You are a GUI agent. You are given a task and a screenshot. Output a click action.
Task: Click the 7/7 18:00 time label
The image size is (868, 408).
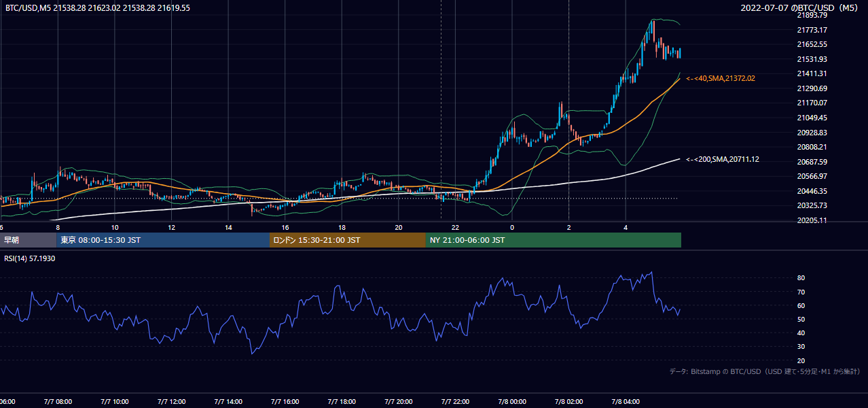click(342, 402)
